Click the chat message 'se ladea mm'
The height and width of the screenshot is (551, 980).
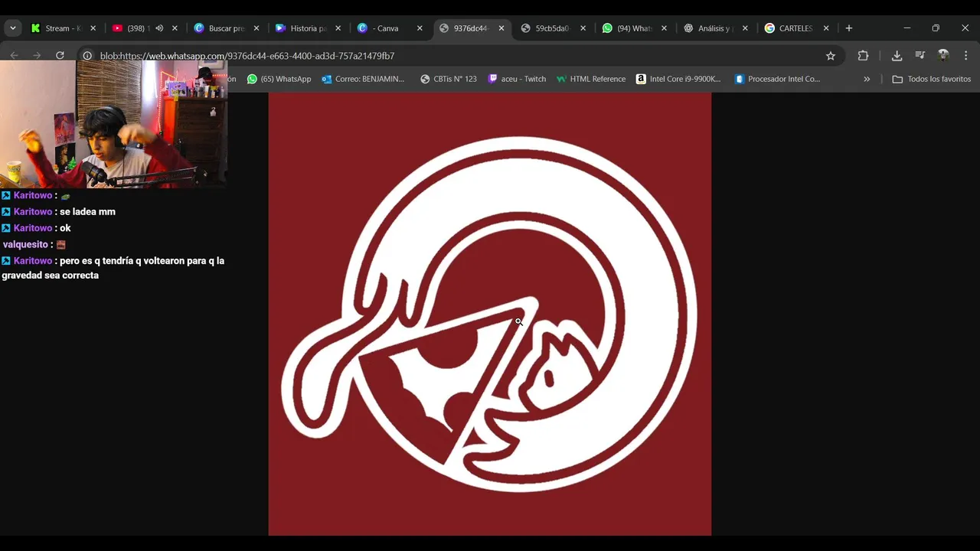(87, 212)
